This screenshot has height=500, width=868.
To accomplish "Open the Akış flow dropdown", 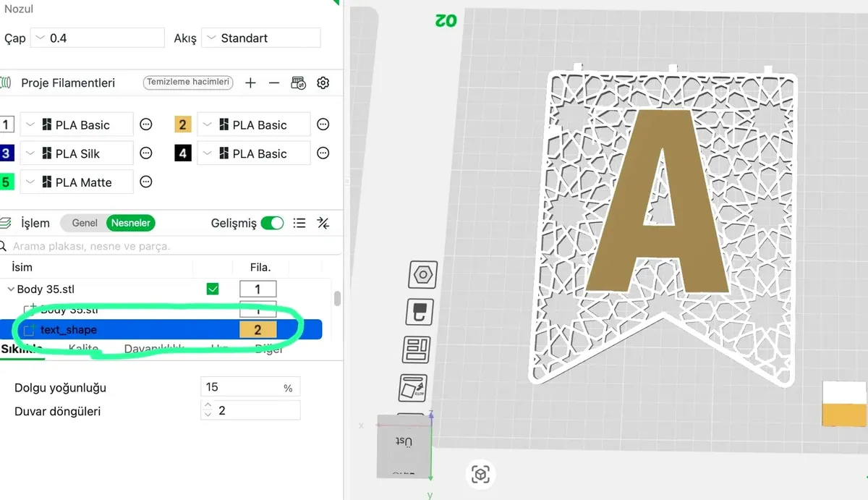I will 261,38.
